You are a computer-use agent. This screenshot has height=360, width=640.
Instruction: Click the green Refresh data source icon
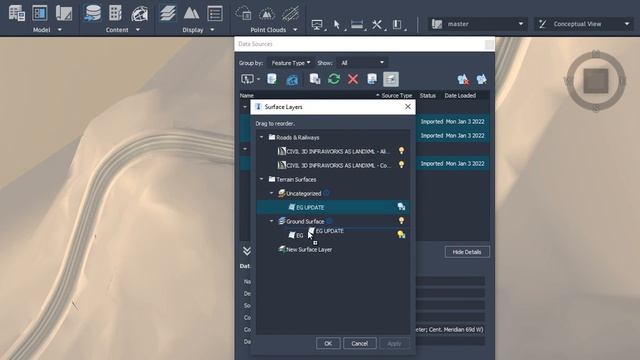click(x=334, y=79)
